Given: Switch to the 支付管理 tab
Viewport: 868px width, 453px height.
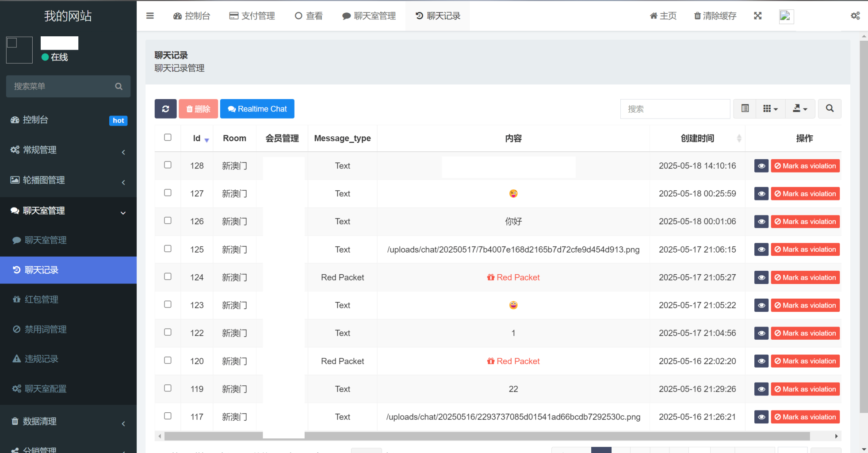Looking at the screenshot, I should tap(252, 15).
